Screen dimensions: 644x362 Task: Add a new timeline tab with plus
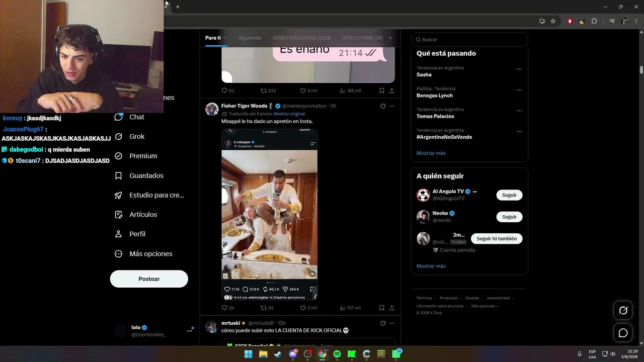[x=390, y=38]
